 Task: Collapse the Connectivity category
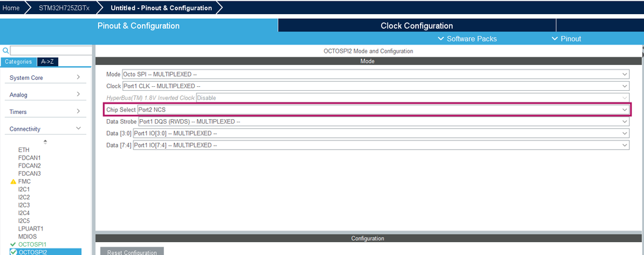pyautogui.click(x=45, y=129)
